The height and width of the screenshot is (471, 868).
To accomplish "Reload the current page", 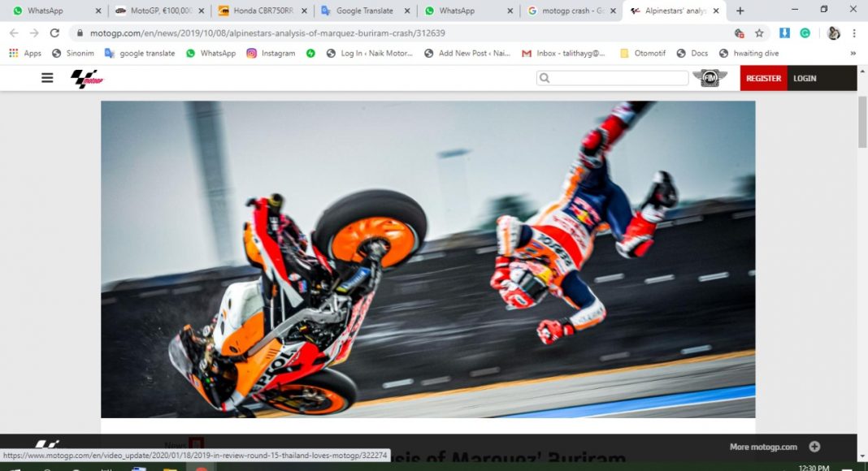I will click(54, 33).
